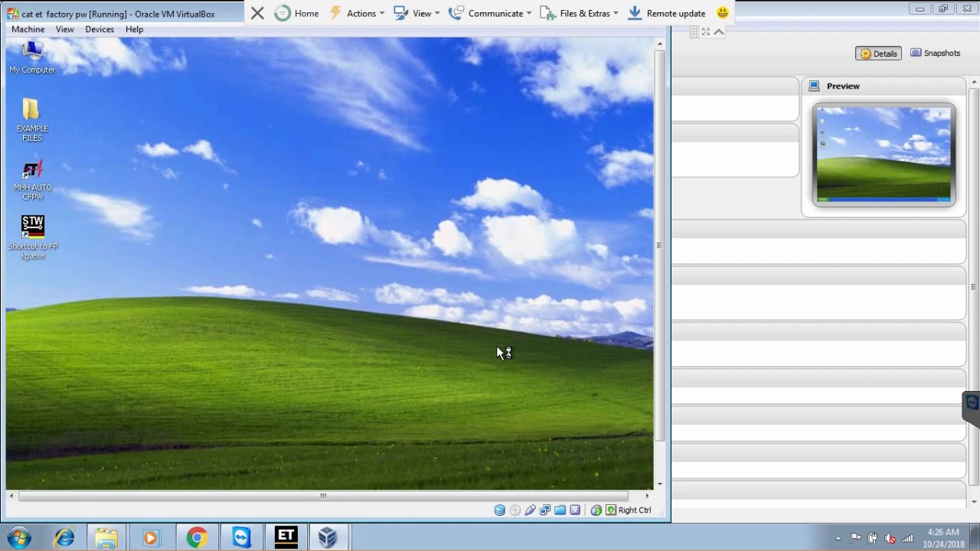Switch to TeamViewer in the taskbar
This screenshot has width=980, height=551.
pos(241,537)
